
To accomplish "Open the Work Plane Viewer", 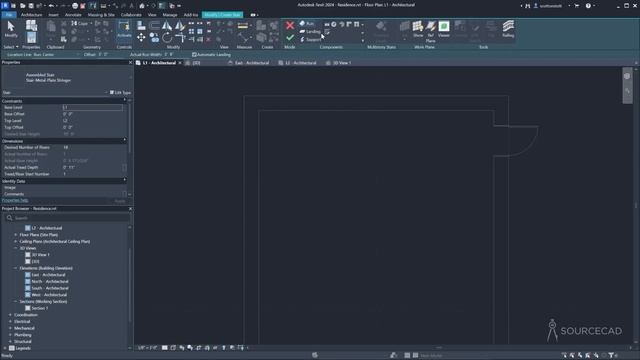I will [x=444, y=29].
